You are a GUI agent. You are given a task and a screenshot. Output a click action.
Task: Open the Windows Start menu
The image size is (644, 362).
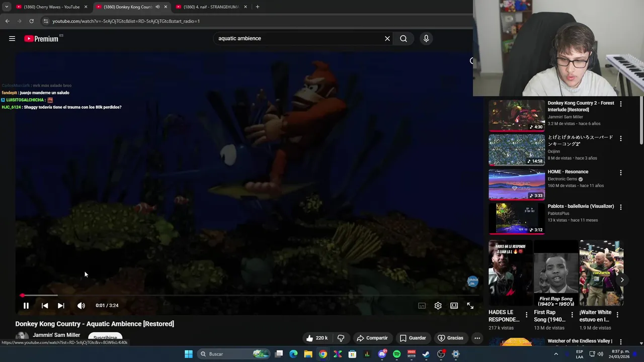189,354
